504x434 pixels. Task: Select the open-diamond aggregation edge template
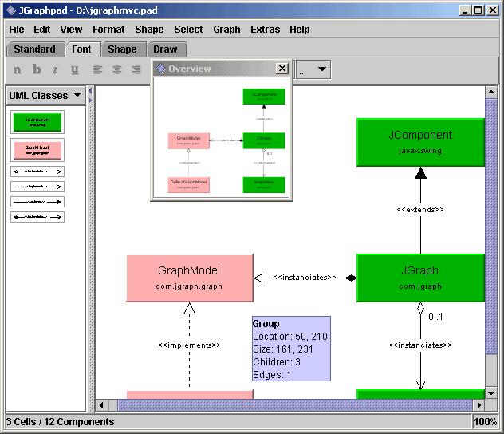pos(37,172)
